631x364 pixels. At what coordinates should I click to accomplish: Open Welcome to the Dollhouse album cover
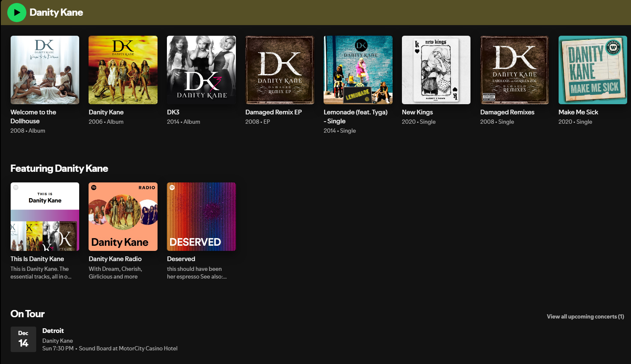(x=45, y=70)
